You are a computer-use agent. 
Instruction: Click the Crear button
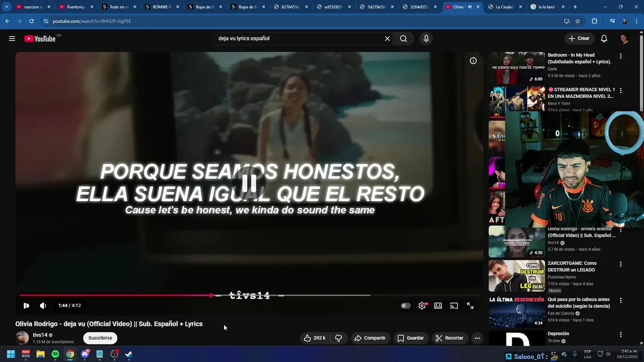(579, 39)
